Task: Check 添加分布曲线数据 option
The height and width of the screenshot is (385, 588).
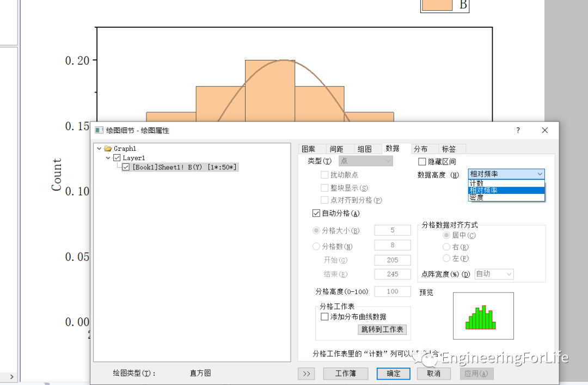Action: pos(324,317)
